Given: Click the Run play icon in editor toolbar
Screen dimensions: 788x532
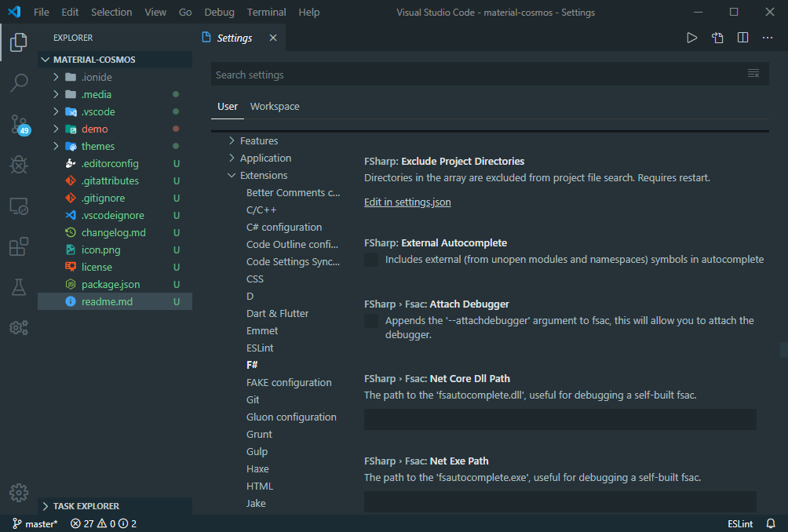Looking at the screenshot, I should 691,38.
